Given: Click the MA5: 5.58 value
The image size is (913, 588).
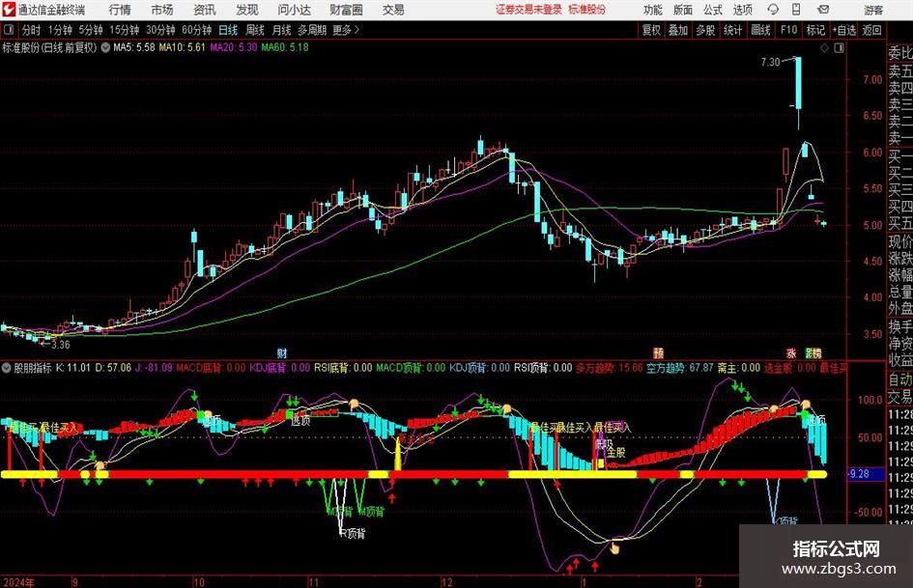Looking at the screenshot, I should pyautogui.click(x=134, y=47).
